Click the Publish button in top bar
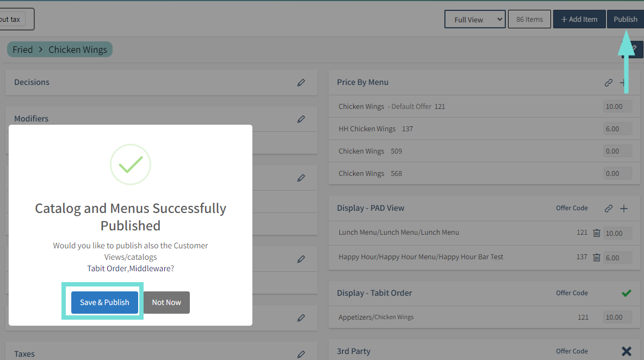This screenshot has width=644, height=360. tap(625, 20)
